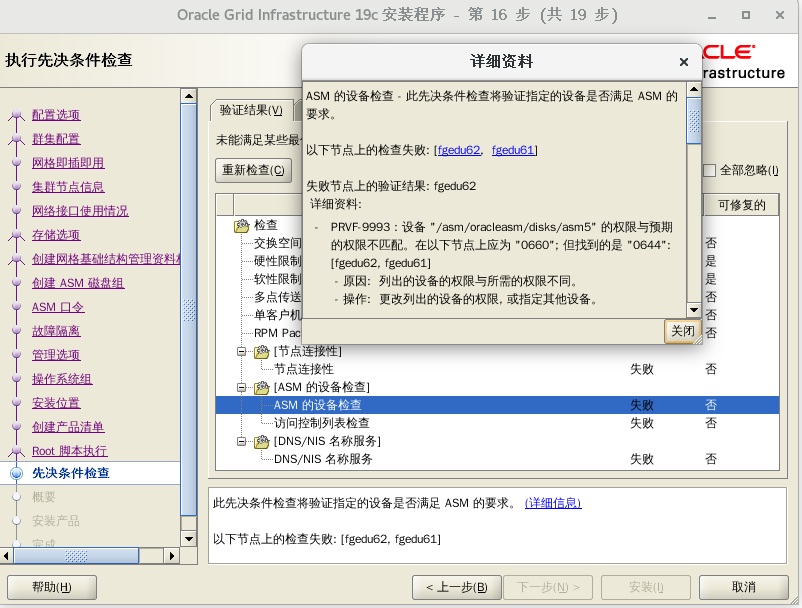Go to the 故障隔离 step

coord(56,331)
